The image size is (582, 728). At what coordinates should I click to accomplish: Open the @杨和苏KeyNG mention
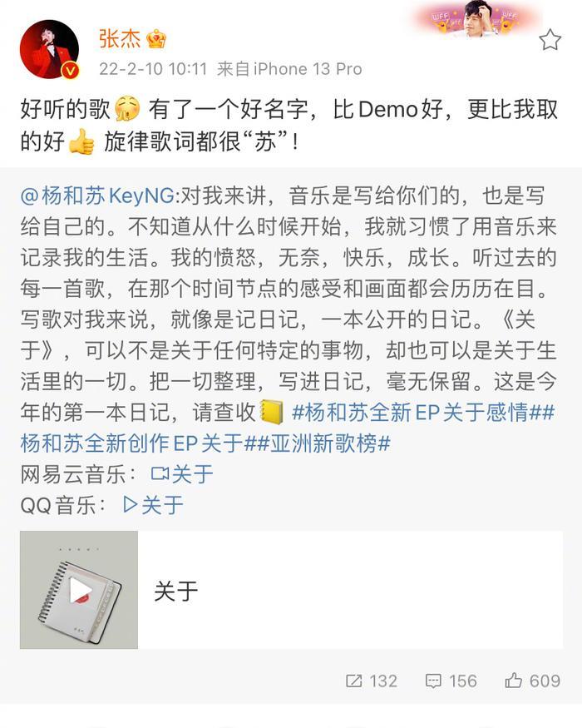(x=97, y=196)
